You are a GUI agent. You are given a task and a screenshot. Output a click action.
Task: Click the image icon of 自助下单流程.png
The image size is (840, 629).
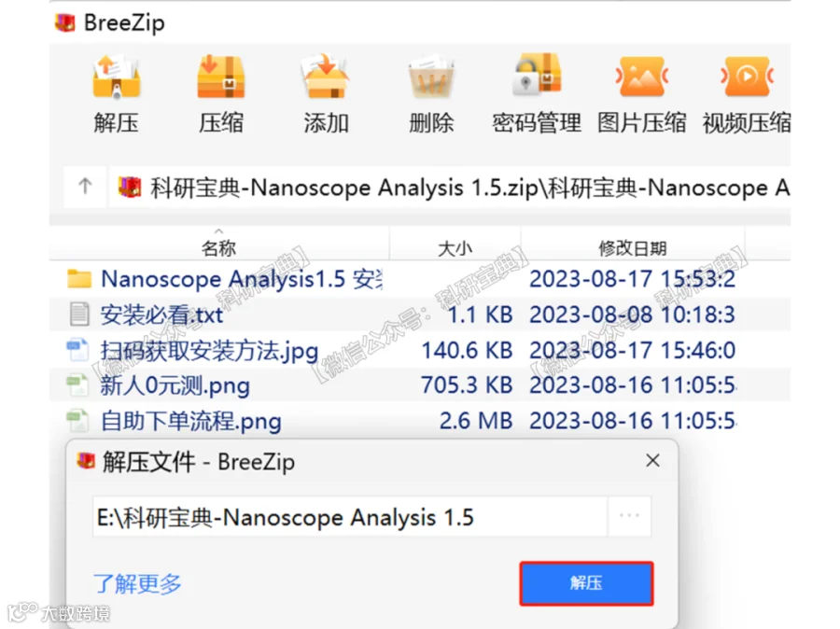[x=77, y=421]
